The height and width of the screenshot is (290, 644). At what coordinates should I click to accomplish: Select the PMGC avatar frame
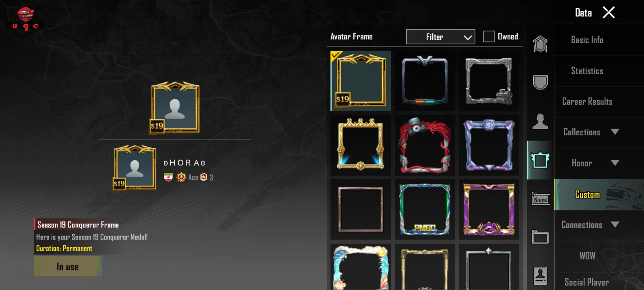pyautogui.click(x=425, y=209)
